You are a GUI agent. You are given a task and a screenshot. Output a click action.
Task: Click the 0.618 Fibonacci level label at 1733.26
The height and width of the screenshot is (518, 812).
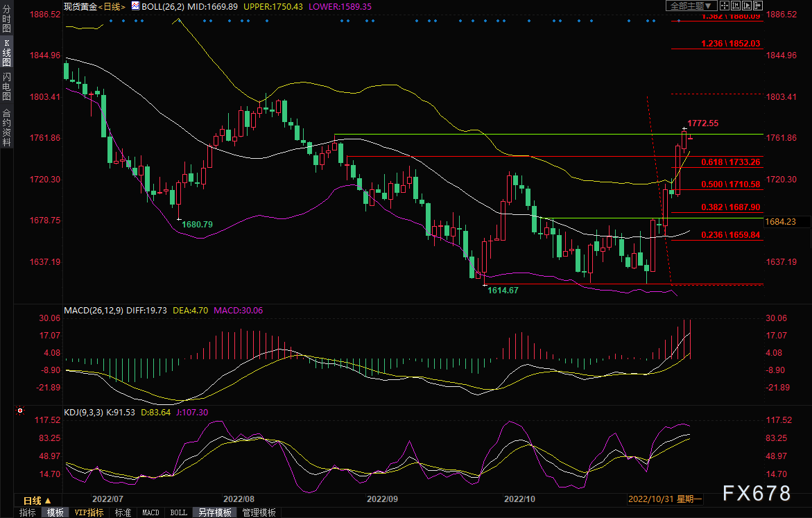(730, 162)
